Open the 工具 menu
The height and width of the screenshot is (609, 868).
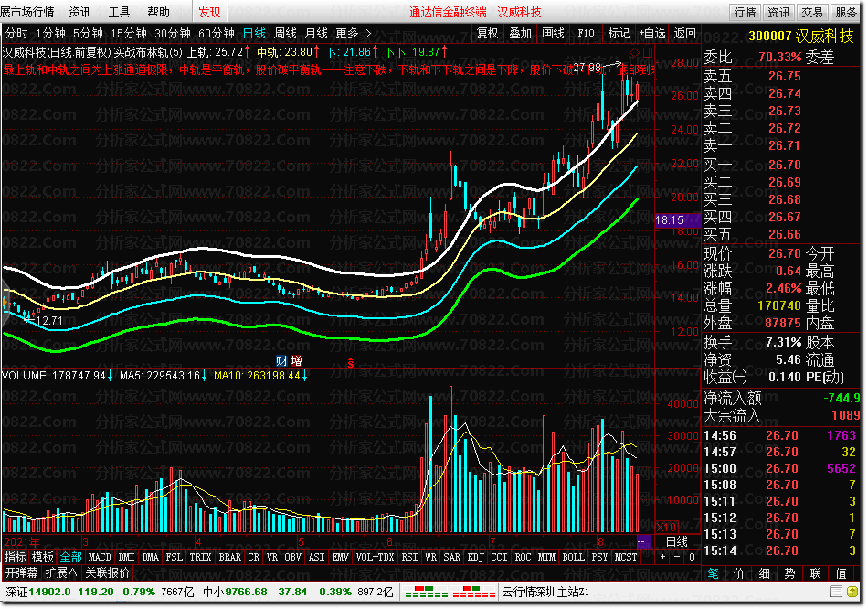pyautogui.click(x=119, y=12)
